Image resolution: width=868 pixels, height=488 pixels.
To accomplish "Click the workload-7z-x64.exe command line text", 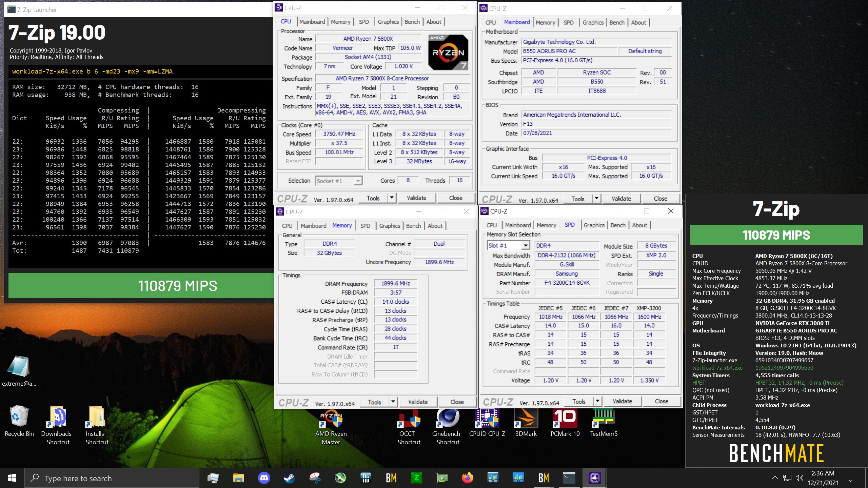I will (92, 72).
